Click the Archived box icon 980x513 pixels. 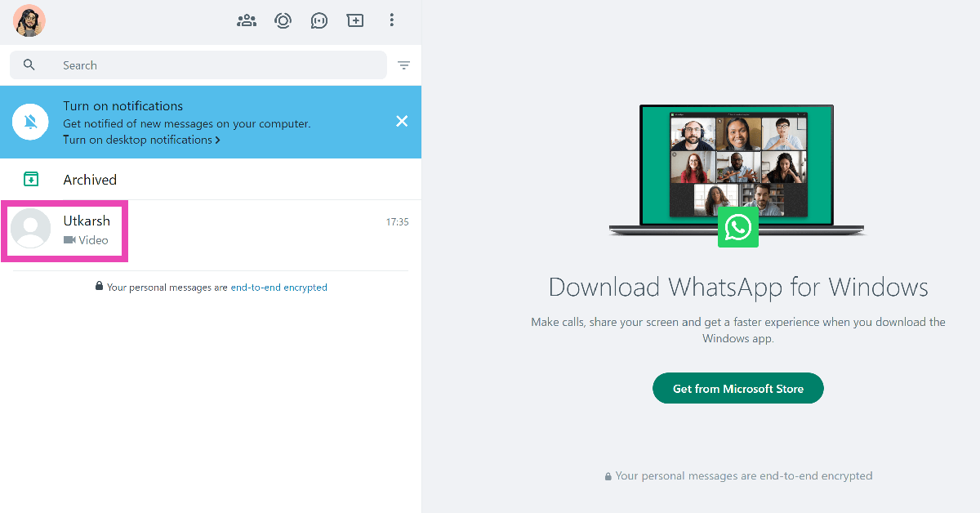[x=31, y=180]
